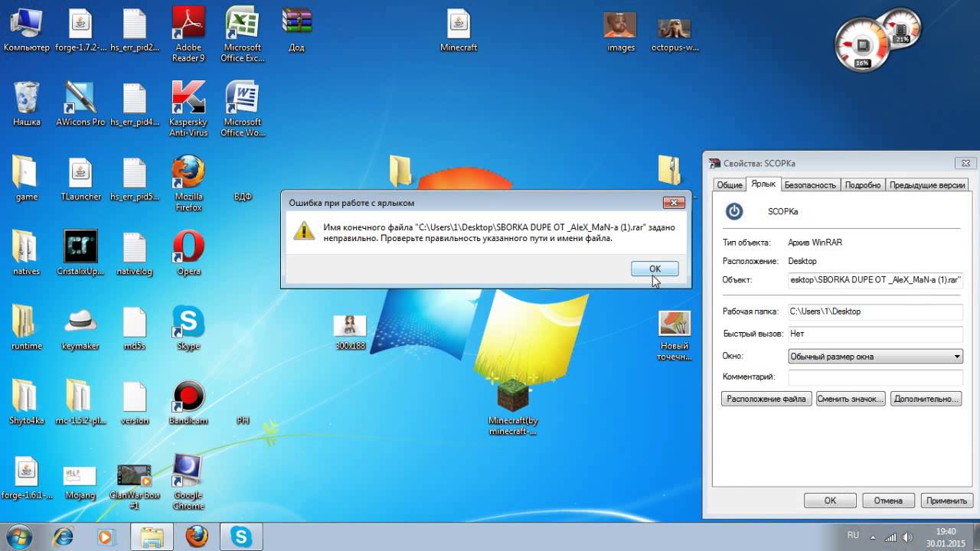Open the Предыдущие версии tab

[x=927, y=184]
